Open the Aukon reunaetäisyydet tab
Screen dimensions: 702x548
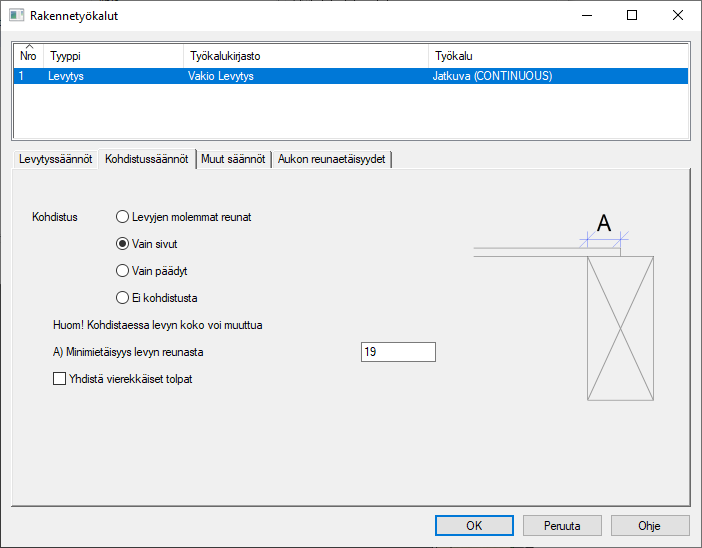coord(331,160)
